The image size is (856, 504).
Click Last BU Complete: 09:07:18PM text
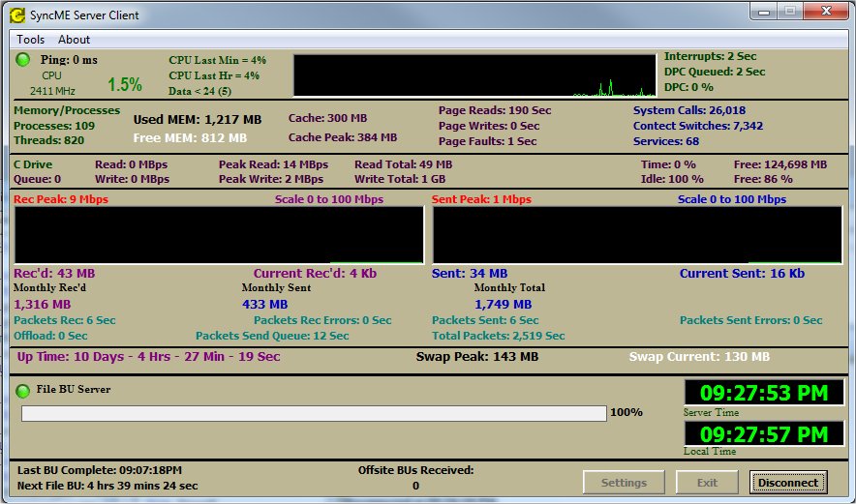pos(100,470)
